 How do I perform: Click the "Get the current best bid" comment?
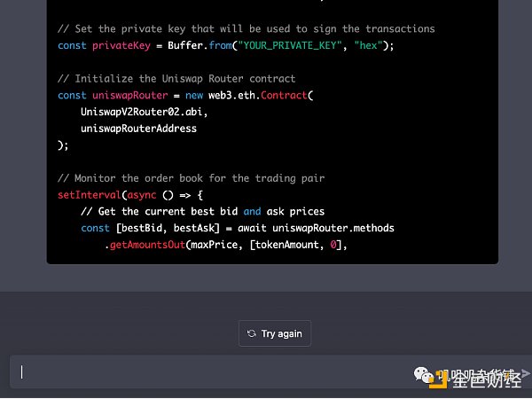point(202,211)
